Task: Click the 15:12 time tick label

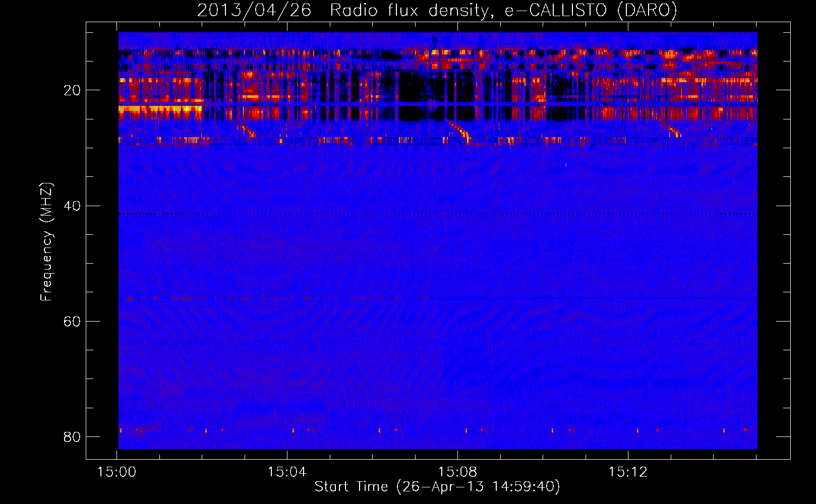Action: point(628,472)
